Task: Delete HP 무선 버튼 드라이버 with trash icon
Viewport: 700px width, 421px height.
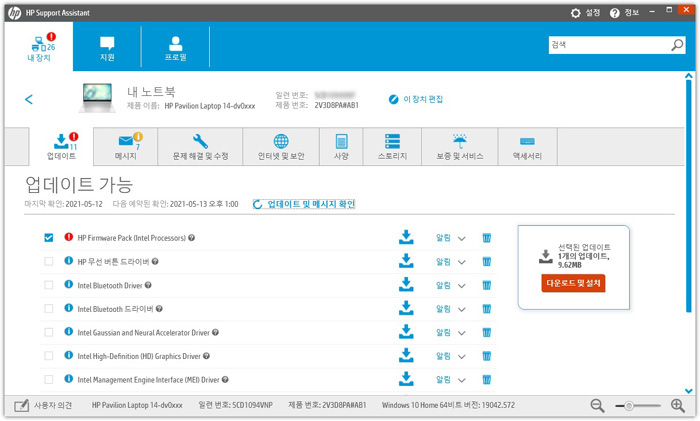Action: (487, 262)
